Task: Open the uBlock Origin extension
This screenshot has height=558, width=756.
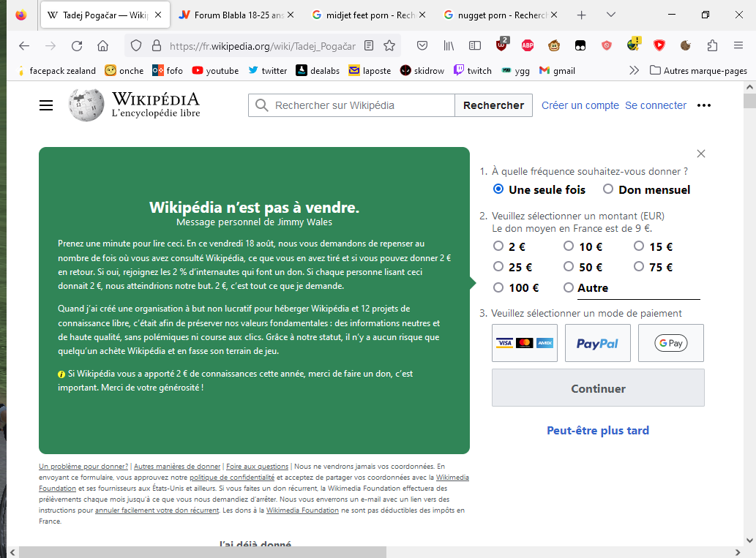Action: 502,45
